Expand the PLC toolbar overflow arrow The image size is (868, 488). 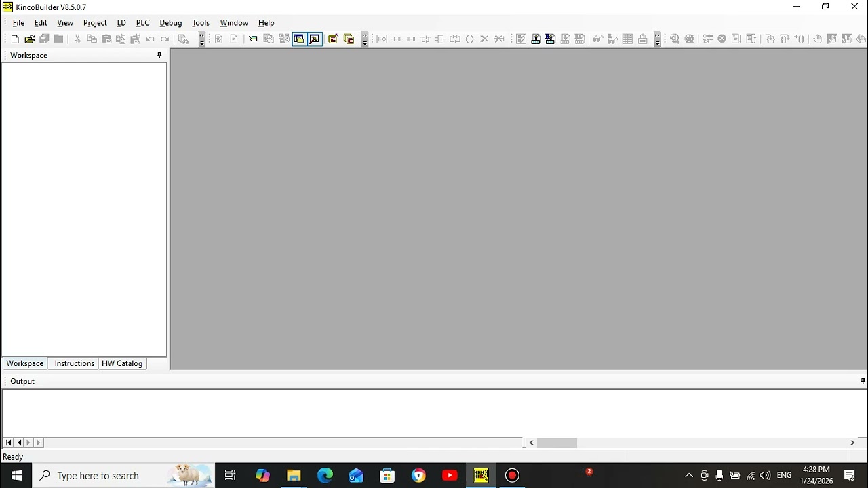657,39
